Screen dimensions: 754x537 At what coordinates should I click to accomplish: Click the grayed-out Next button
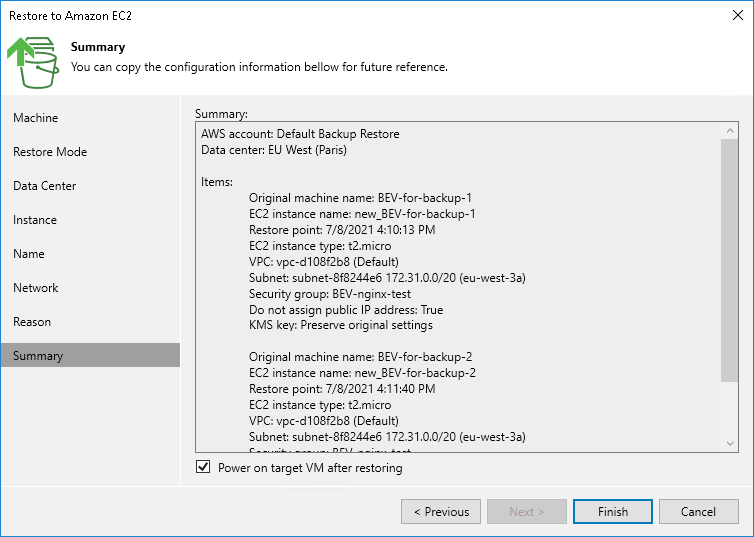pos(526,512)
